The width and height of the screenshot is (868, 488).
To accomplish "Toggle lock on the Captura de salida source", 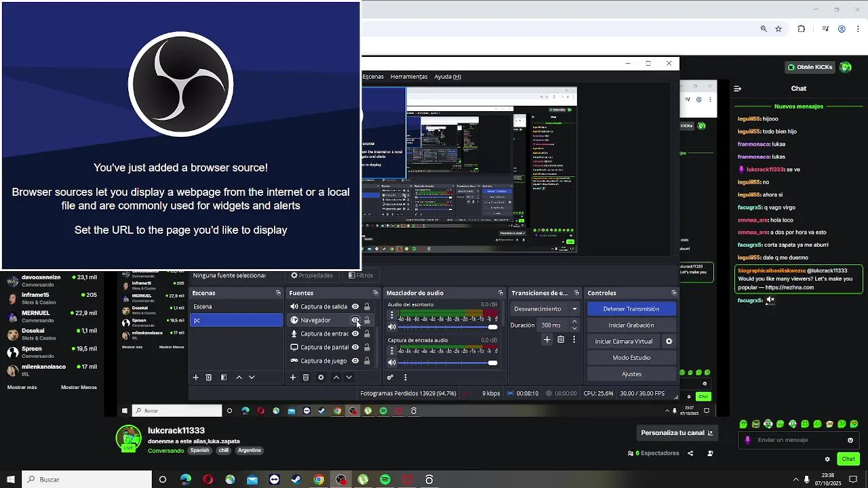I will (367, 306).
